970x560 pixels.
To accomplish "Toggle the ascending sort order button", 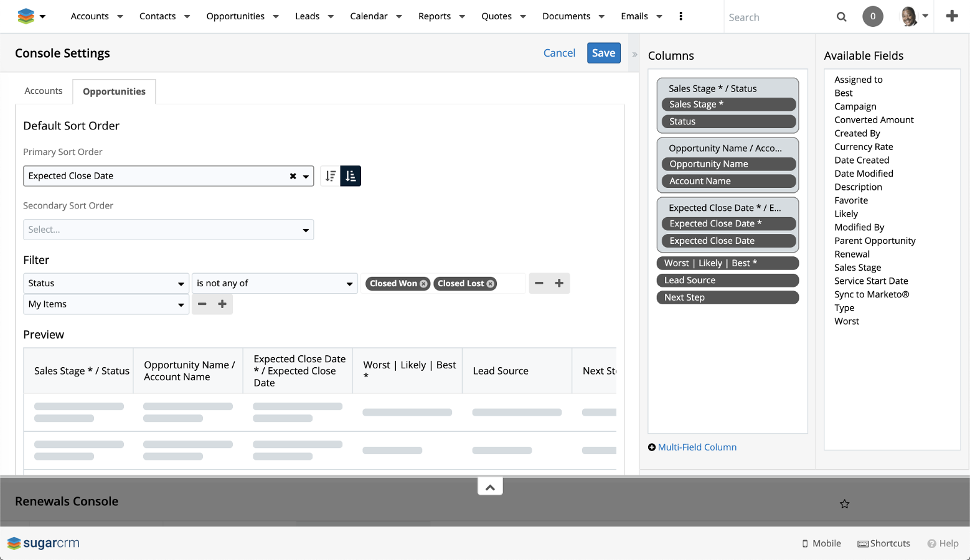I will pyautogui.click(x=351, y=176).
